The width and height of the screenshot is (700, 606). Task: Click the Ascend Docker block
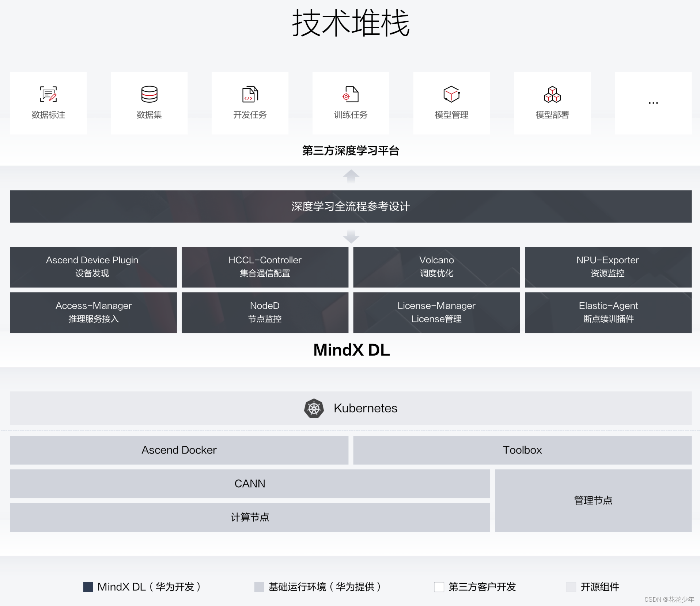179,450
